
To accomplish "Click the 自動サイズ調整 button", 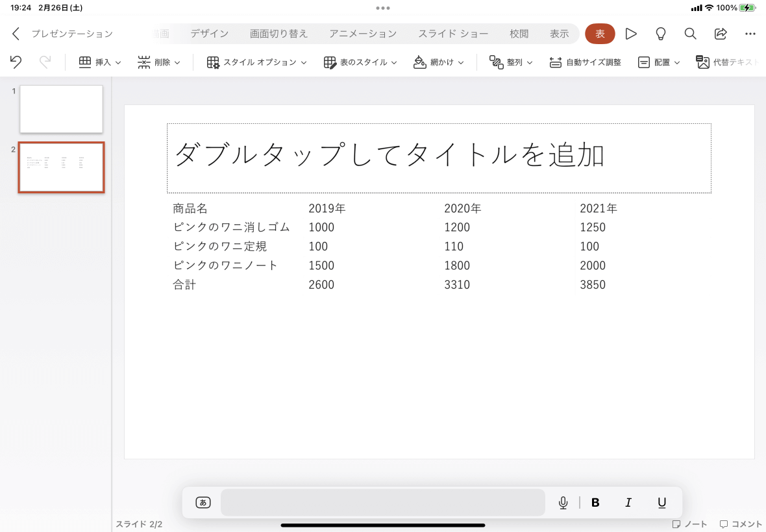I will 586,62.
